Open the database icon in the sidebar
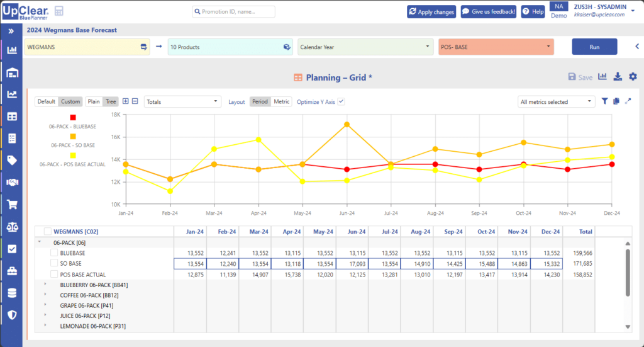 12,293
